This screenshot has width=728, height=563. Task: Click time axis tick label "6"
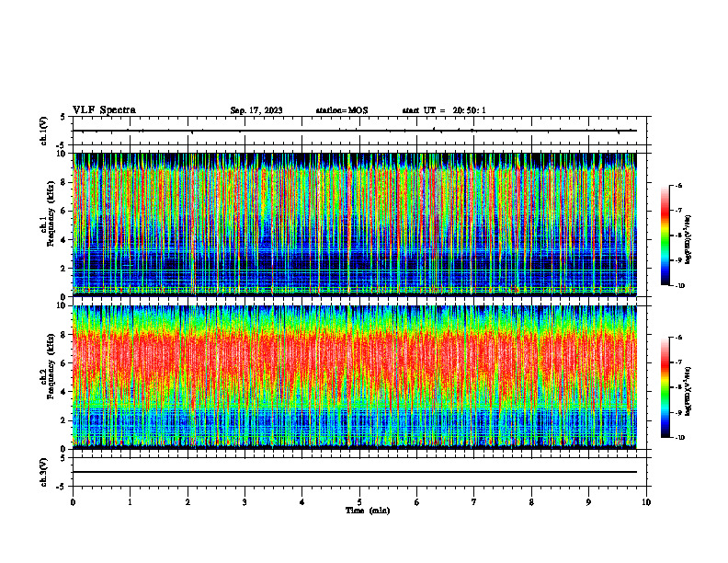[417, 502]
